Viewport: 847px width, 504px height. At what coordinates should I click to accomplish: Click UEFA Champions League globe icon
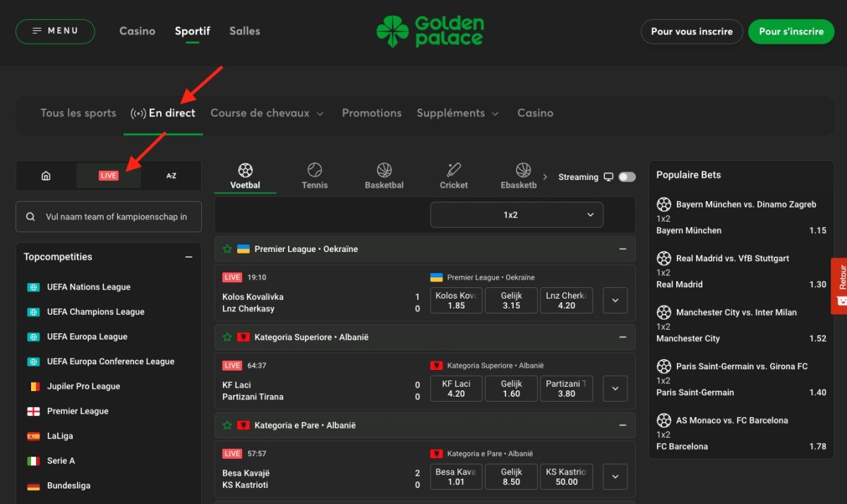point(33,312)
